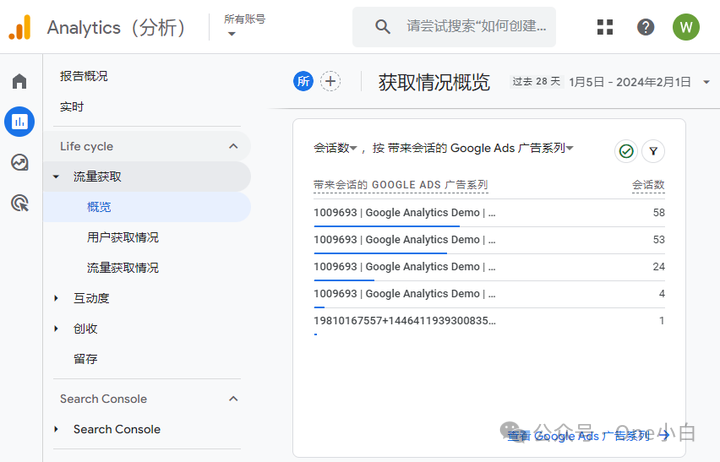Click the campaign row with 24 sessions
The width and height of the screenshot is (720, 462).
[x=489, y=267]
